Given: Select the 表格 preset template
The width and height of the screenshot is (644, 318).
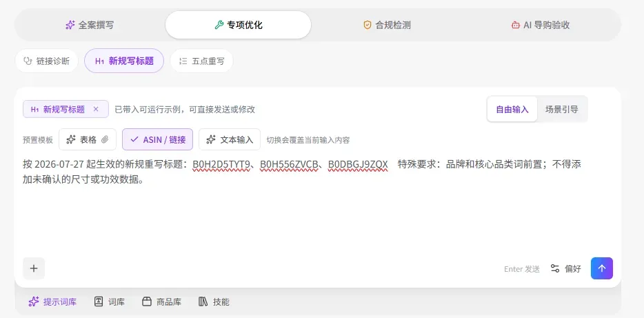Looking at the screenshot, I should (88, 140).
